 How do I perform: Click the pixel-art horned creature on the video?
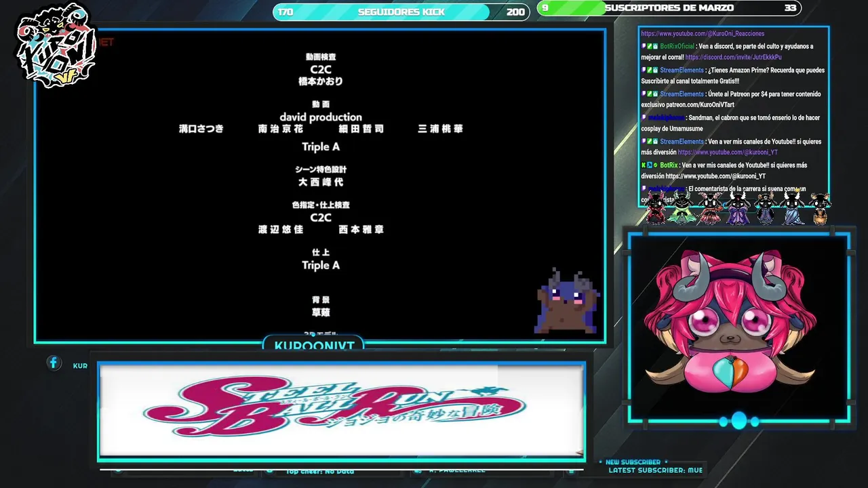click(x=569, y=302)
